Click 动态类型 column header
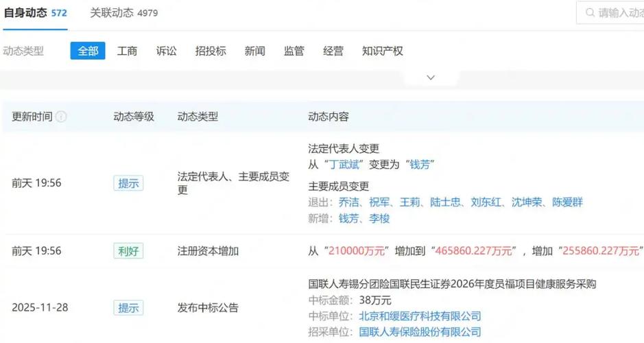Viewport: 644px width, 343px height. click(198, 117)
